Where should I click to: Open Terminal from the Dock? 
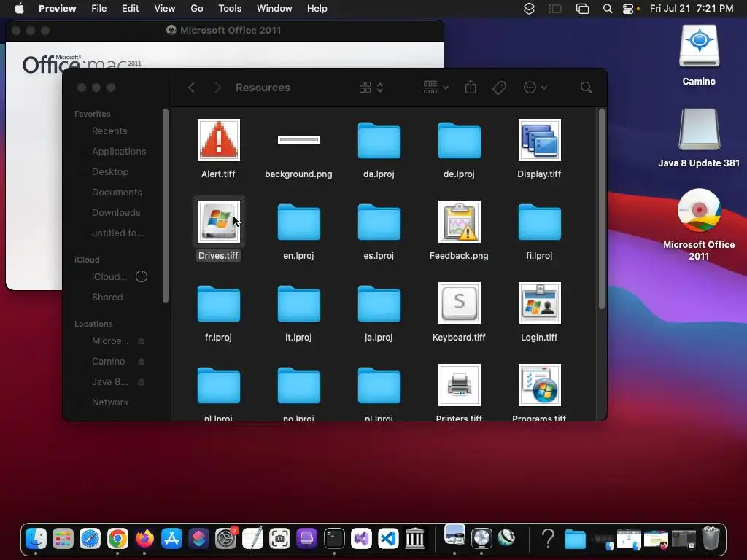click(334, 539)
